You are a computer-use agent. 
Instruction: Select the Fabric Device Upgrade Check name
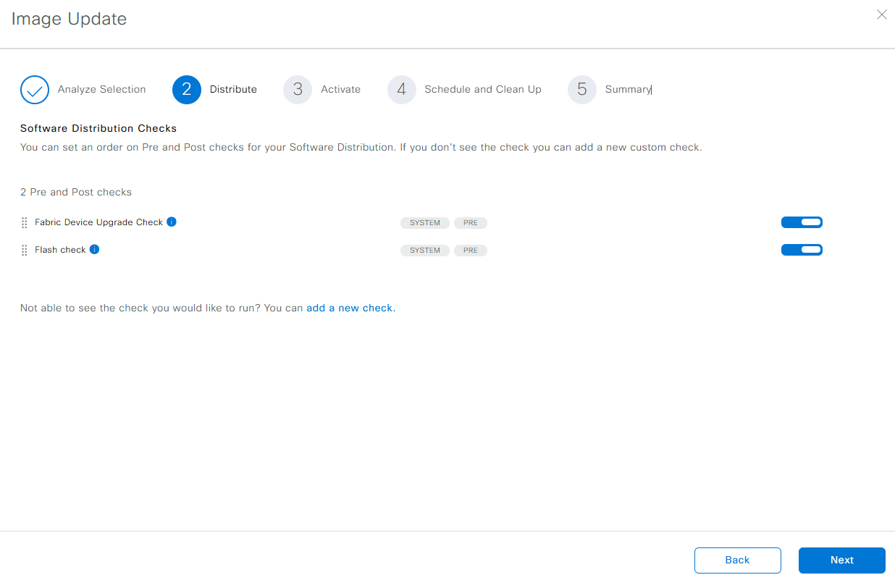coord(99,222)
